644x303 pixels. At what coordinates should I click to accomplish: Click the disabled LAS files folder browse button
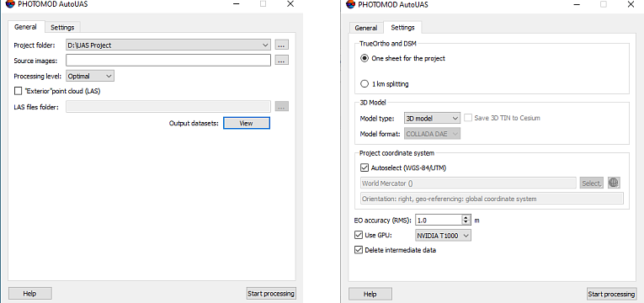282,107
